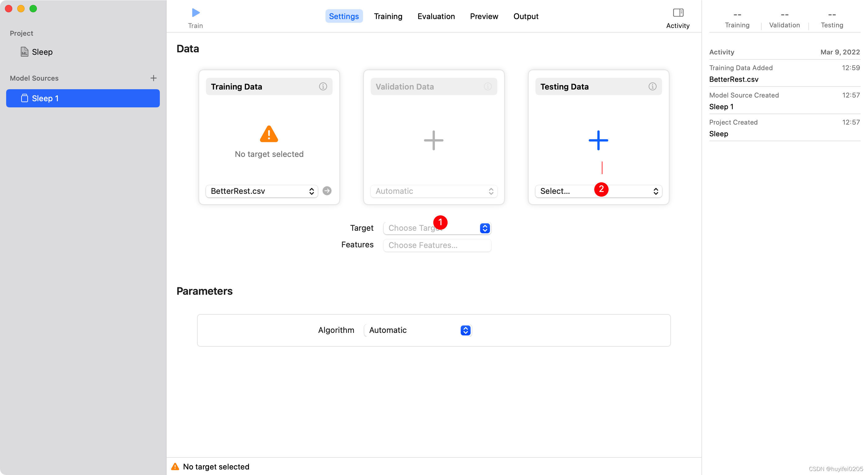The width and height of the screenshot is (868, 475).
Task: Click the Training Data Added activity entry
Action: 784,74
